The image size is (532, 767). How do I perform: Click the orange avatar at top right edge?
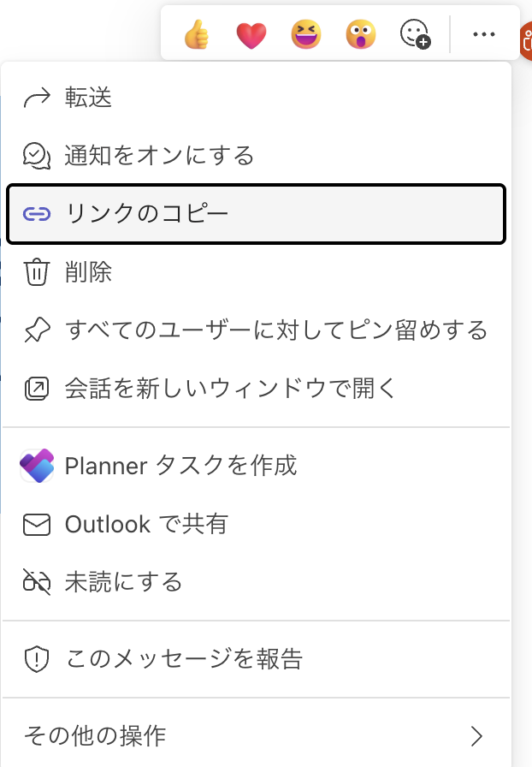click(x=526, y=41)
